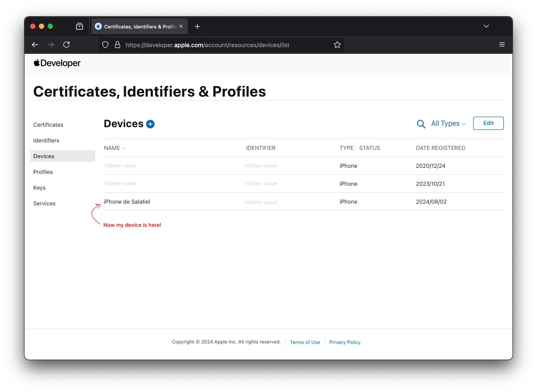Viewport: 537px width, 392px height.
Task: Open the browser hamburger menu
Action: click(x=502, y=45)
